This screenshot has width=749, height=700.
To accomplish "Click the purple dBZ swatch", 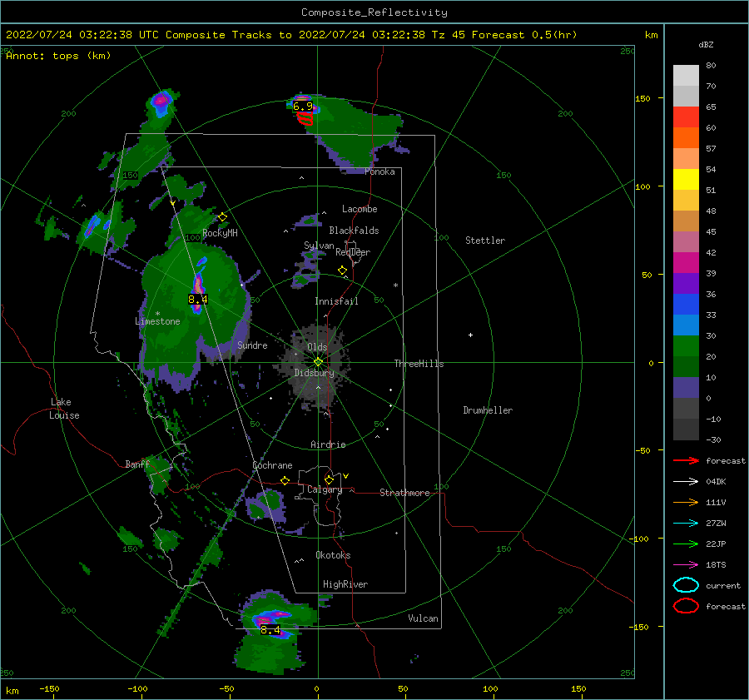I will pos(686,284).
